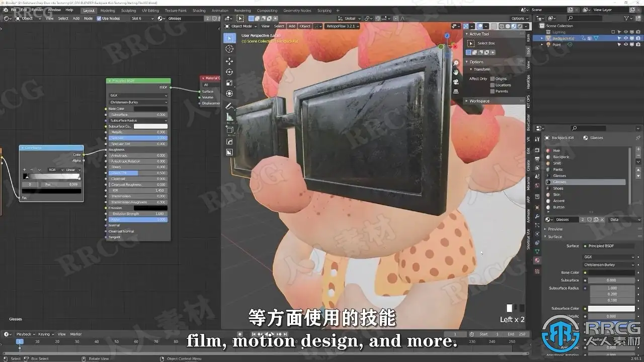Viewport: 644px width, 362px height.
Task: Add color stop in ColorRamp node
Action: (x=24, y=170)
